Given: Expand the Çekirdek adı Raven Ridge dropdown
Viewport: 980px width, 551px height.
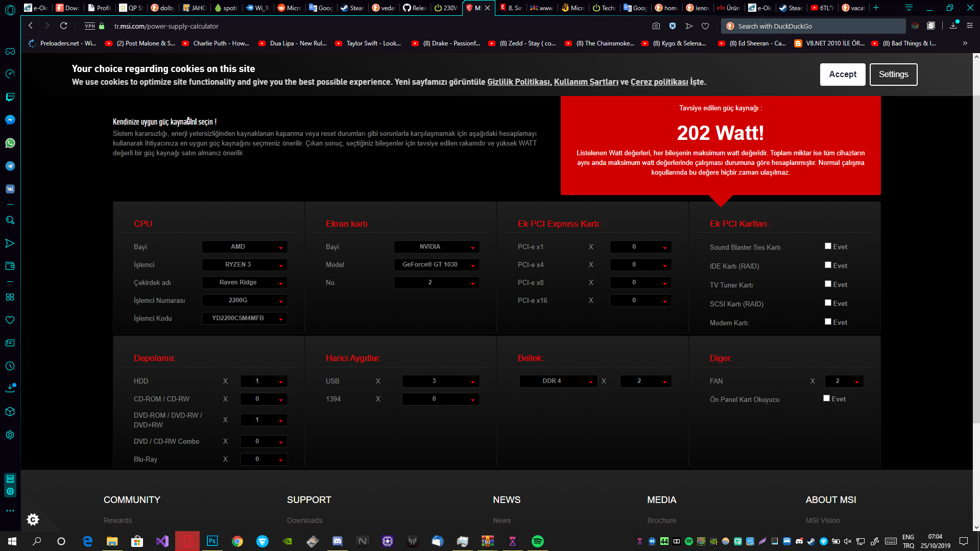Looking at the screenshot, I should point(245,282).
